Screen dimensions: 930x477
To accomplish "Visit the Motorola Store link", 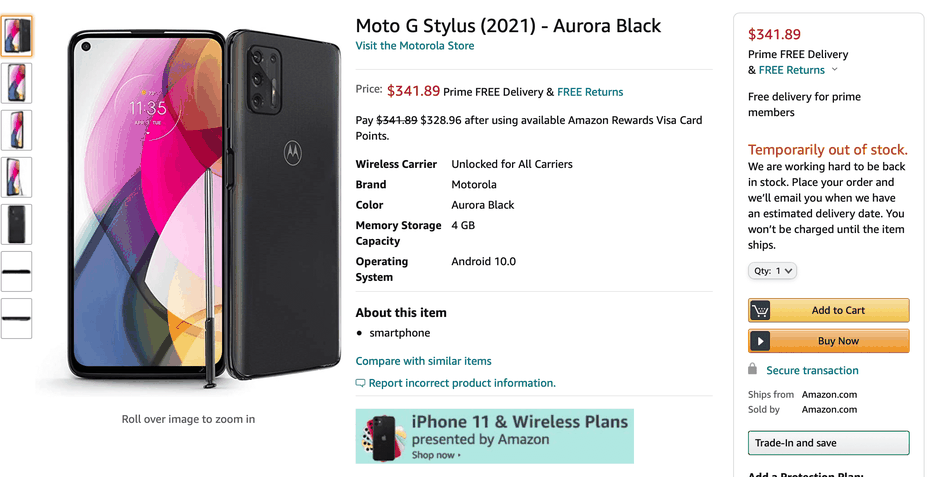I will tap(415, 46).
